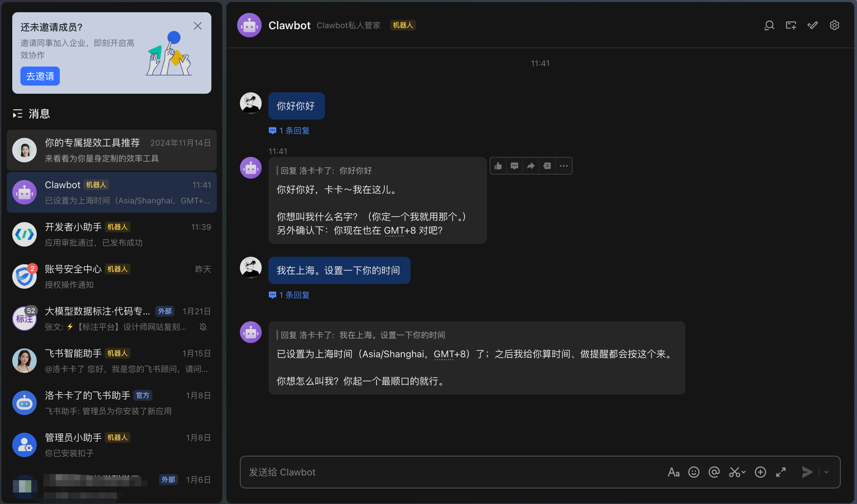The width and height of the screenshot is (857, 504).
Task: Open the more options ellipsis on message
Action: tap(563, 166)
